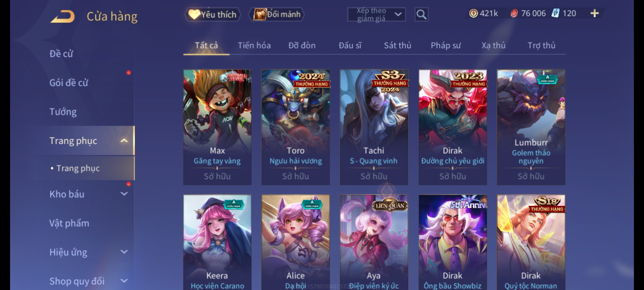Open Gói đề cử in sidebar

[69, 83]
